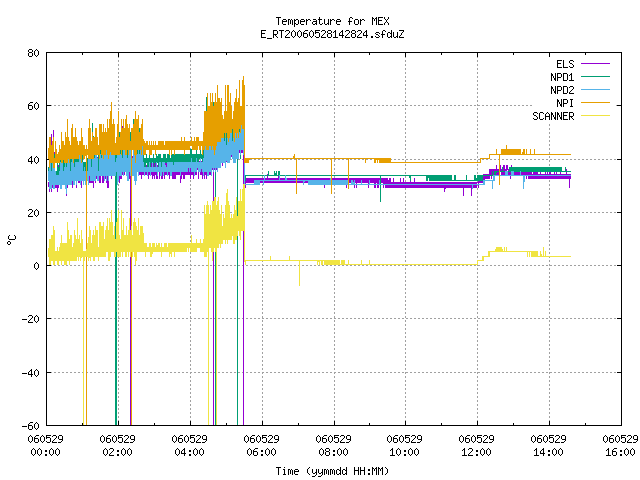The image size is (640, 480).
Task: Click the 80 y-axis tick label
Action: click(33, 53)
